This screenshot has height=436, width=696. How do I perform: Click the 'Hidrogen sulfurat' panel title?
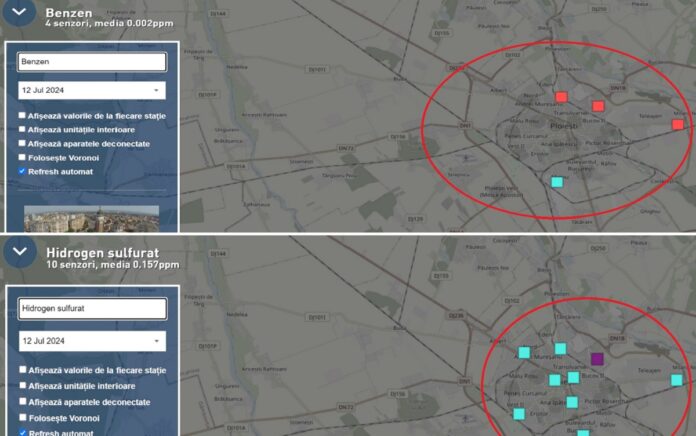(103, 253)
